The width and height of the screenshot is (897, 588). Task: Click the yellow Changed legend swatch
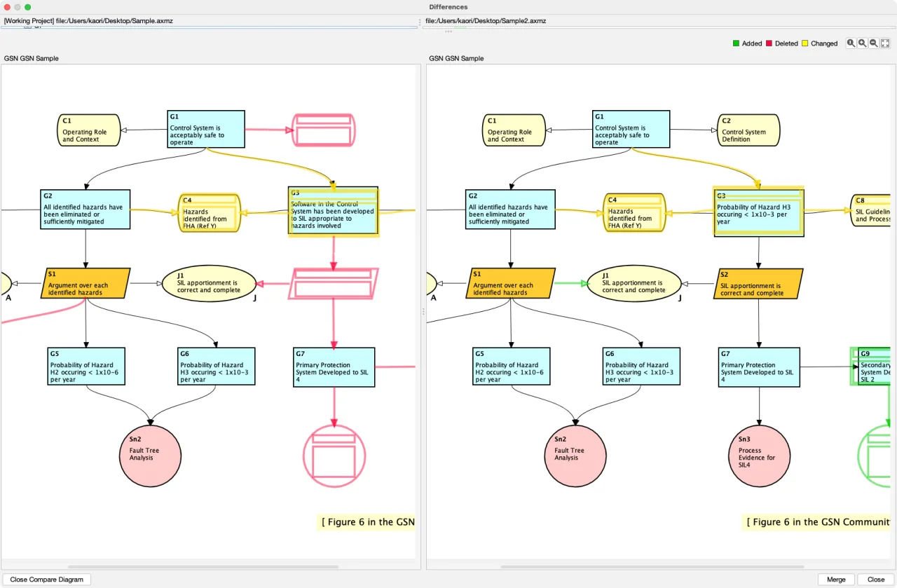[x=805, y=43]
